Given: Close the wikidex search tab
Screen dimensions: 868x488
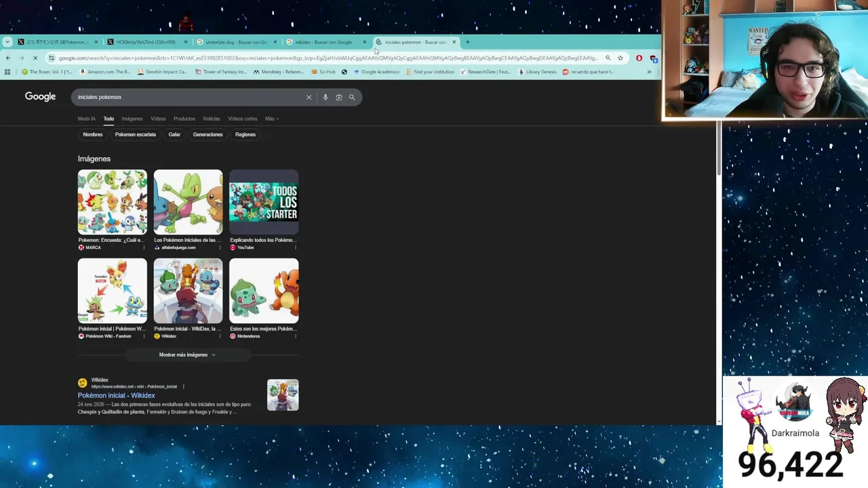Looking at the screenshot, I should pyautogui.click(x=364, y=42).
